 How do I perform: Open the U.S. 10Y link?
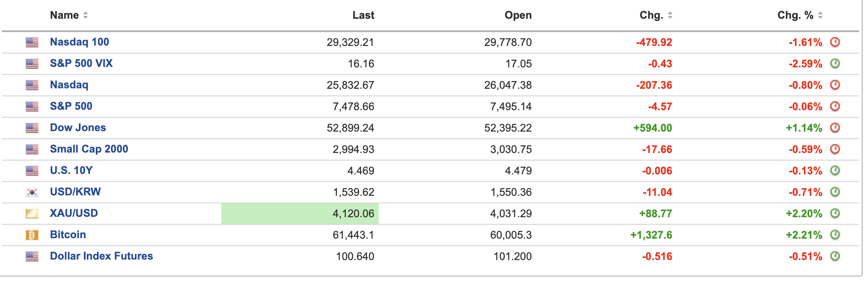coord(71,170)
